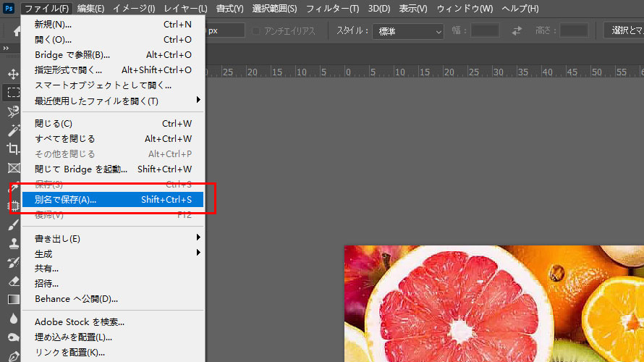Click the 選択とマスク button

pyautogui.click(x=624, y=30)
